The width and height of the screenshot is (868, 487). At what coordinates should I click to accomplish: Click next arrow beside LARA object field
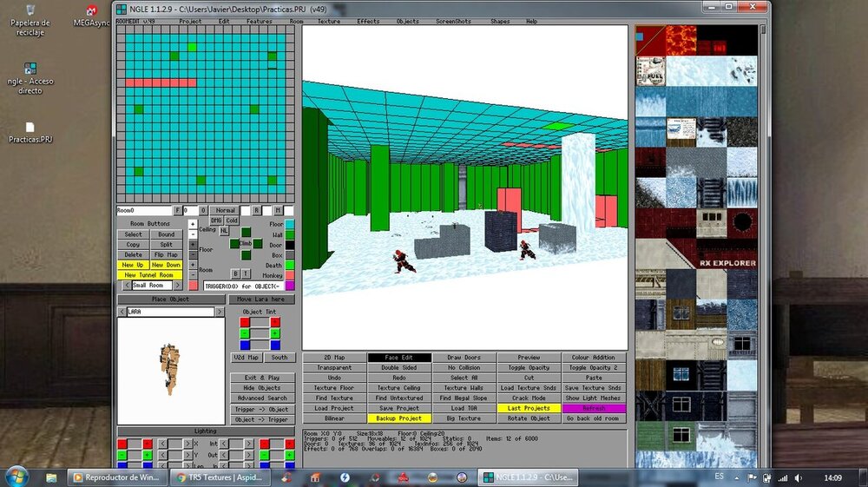[x=219, y=312]
